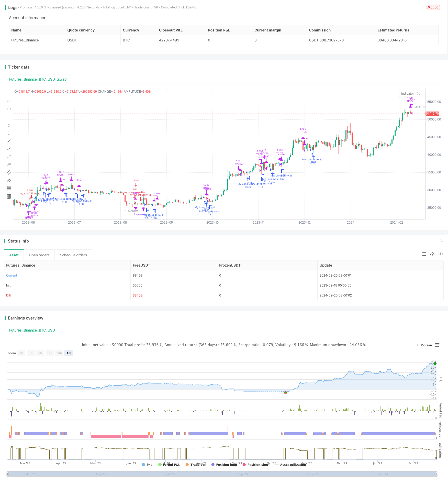The height and width of the screenshot is (484, 448).
Task: Click the Futures_Binance cell in Account information
Action: [25, 40]
